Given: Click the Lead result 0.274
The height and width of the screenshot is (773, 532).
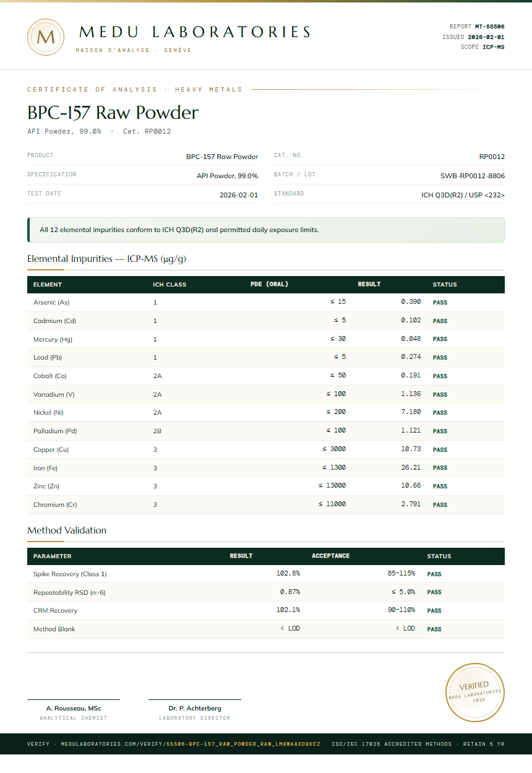Looking at the screenshot, I should (411, 357).
